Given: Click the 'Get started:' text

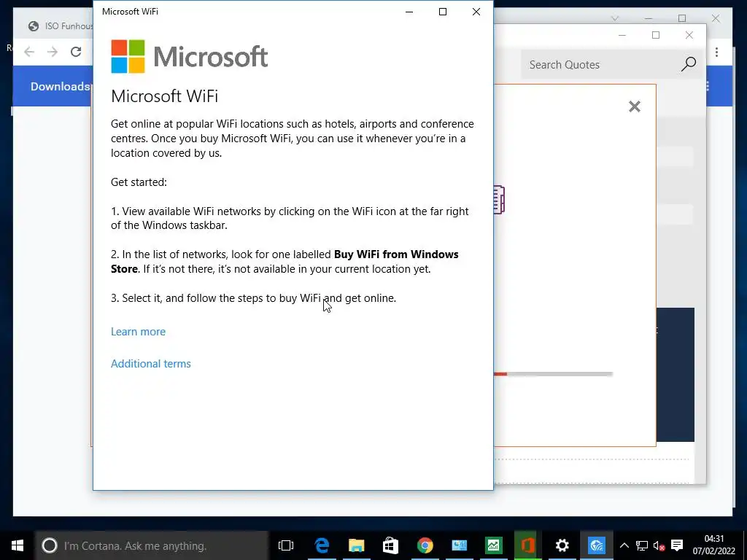Looking at the screenshot, I should point(139,182).
